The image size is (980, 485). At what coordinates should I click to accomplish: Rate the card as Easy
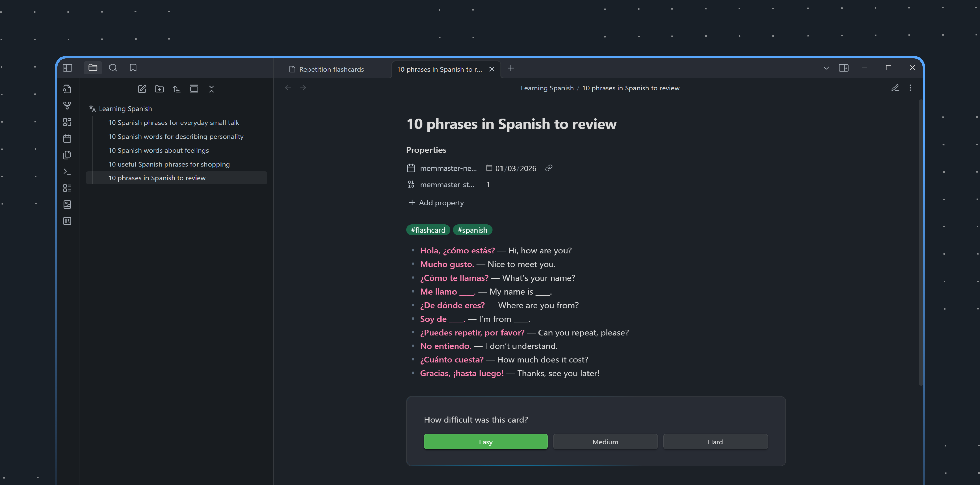click(485, 442)
